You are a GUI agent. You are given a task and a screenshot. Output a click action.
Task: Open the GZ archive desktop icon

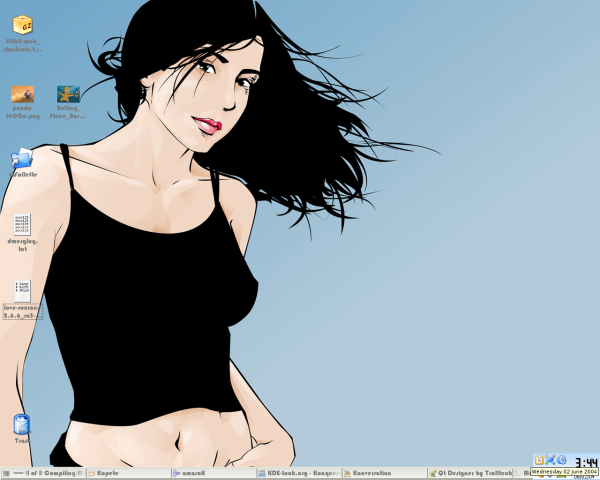[22, 25]
